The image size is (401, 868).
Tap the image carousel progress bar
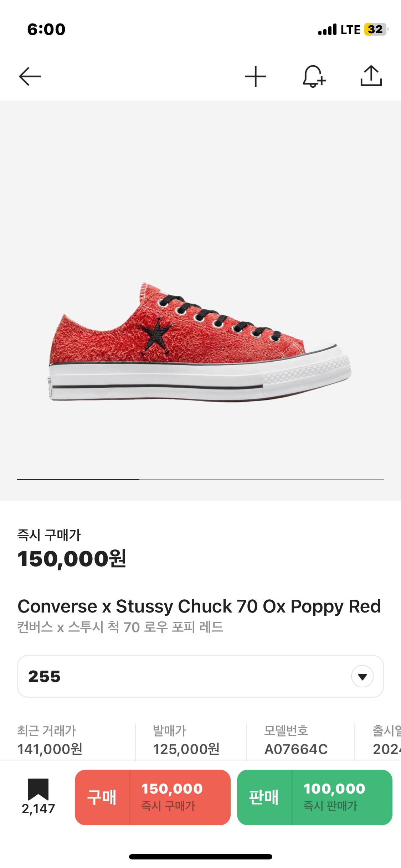200,479
